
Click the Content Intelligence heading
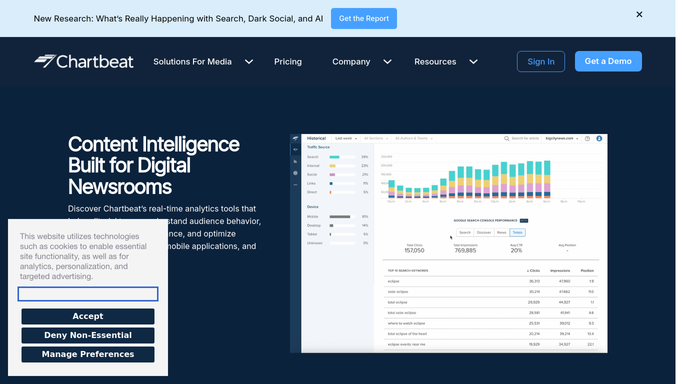[154, 165]
